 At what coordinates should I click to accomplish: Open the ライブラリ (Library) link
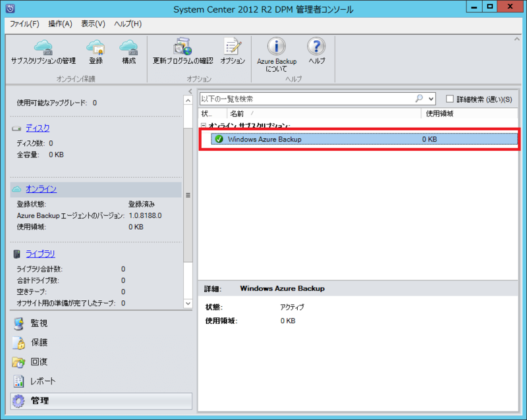point(40,253)
